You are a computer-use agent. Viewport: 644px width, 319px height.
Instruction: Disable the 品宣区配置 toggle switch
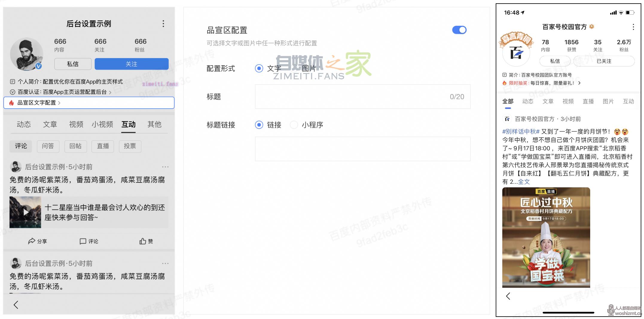point(459,30)
